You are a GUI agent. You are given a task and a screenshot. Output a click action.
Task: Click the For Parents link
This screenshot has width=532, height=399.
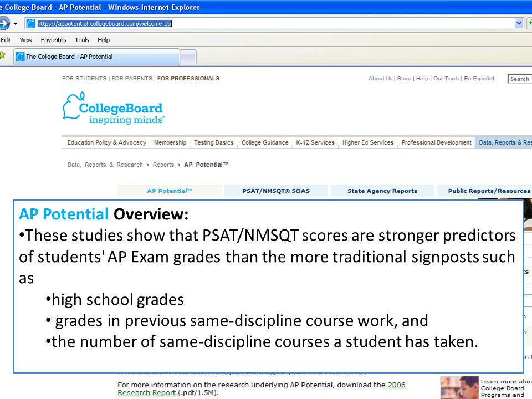(x=132, y=78)
